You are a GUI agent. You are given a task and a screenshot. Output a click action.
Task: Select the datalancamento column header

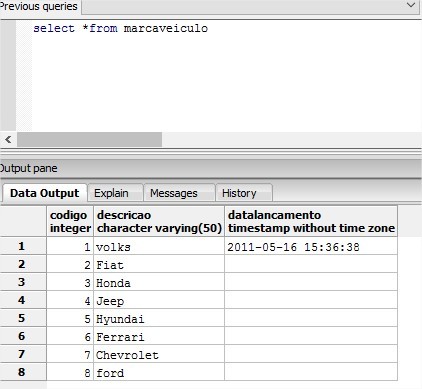pos(311,221)
